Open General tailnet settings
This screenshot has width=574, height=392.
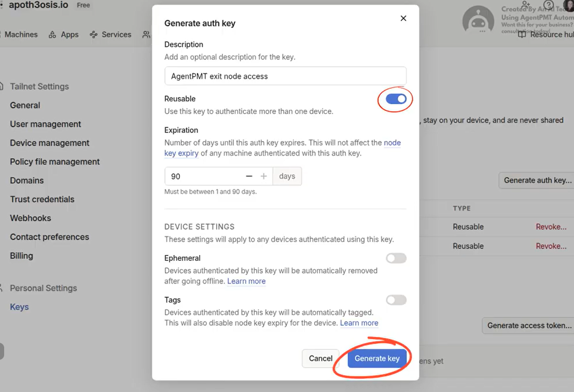[25, 105]
